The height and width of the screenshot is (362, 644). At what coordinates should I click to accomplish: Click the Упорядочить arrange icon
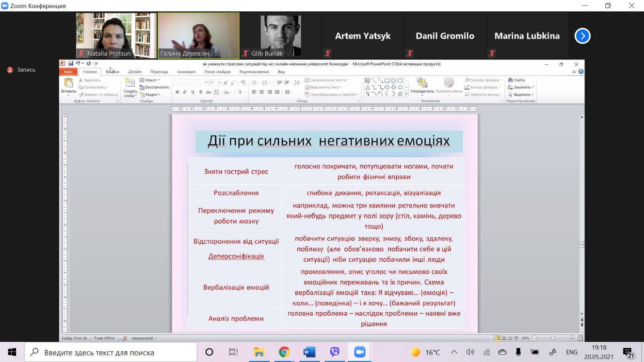tap(421, 83)
